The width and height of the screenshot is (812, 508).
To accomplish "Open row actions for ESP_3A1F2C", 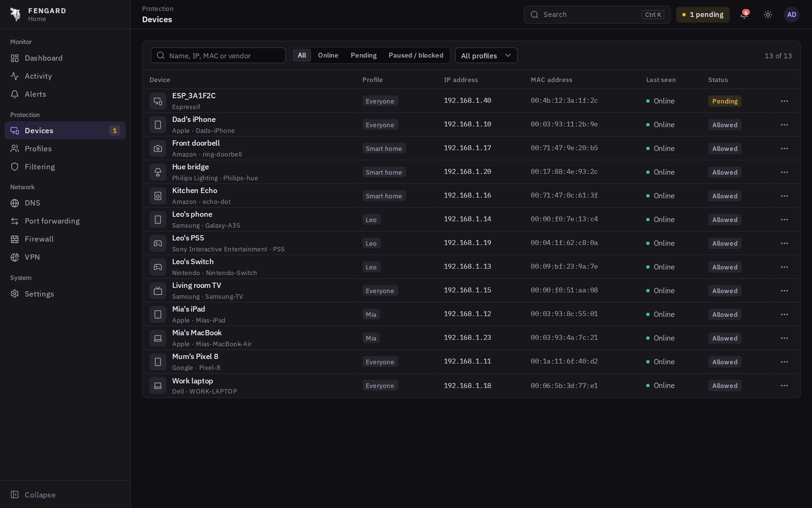I will point(784,101).
